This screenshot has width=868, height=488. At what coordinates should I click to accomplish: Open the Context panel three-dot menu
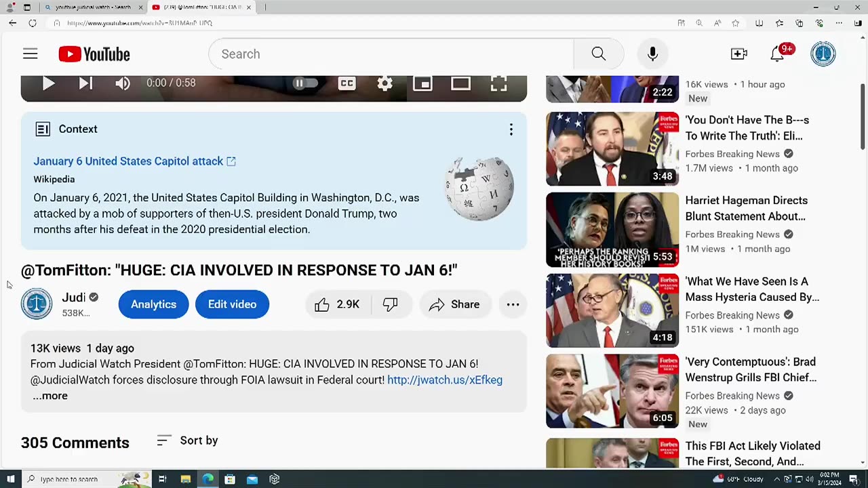click(511, 129)
